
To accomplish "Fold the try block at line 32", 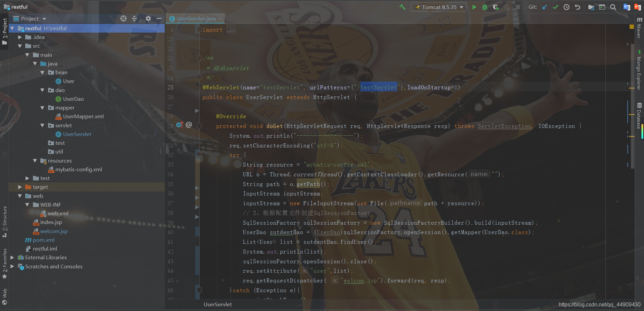I will [x=199, y=155].
